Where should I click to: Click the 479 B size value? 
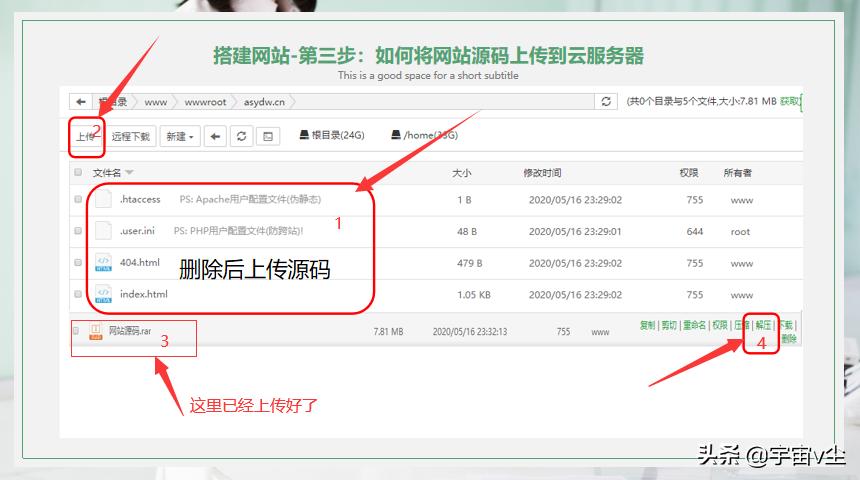click(x=469, y=263)
